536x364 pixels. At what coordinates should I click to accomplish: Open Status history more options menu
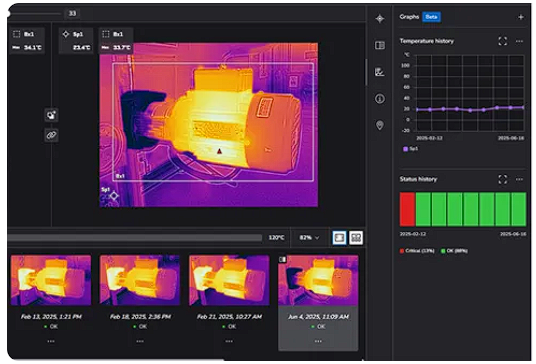coord(519,179)
